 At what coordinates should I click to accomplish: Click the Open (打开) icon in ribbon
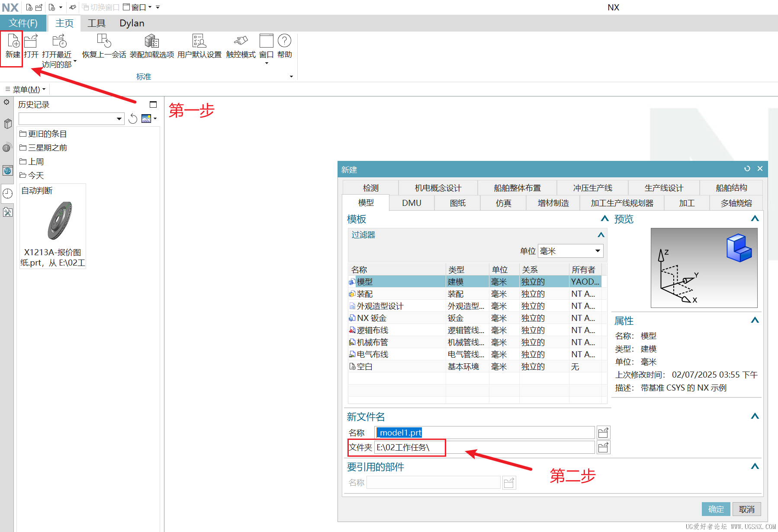pos(31,42)
